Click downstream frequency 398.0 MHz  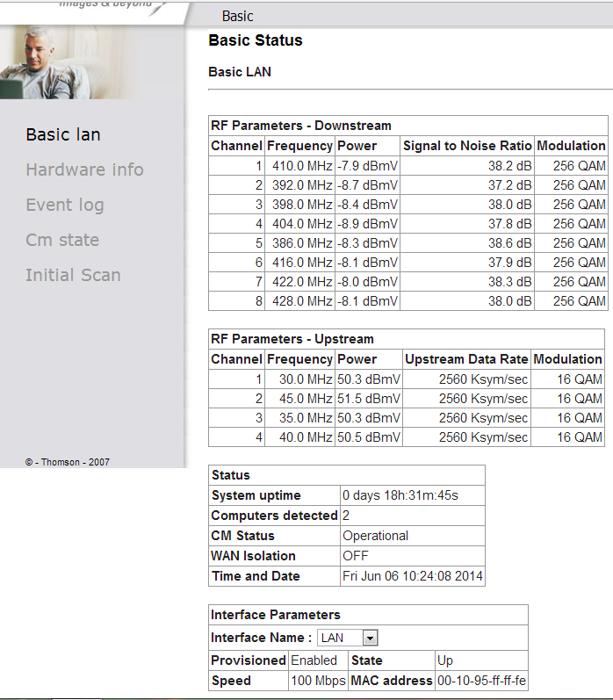pos(302,205)
